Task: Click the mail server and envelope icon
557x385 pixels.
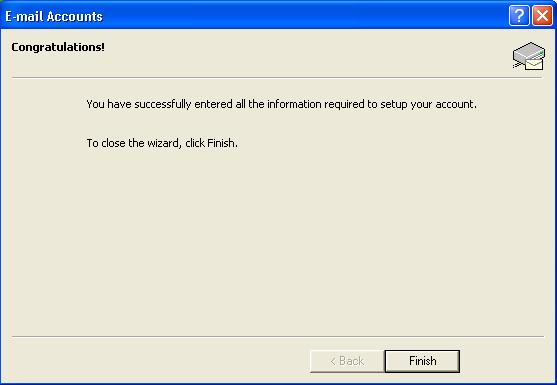Action: 529,56
